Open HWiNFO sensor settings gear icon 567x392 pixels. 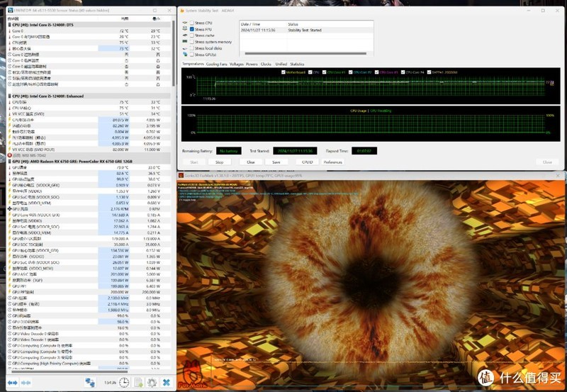pyautogui.click(x=152, y=383)
